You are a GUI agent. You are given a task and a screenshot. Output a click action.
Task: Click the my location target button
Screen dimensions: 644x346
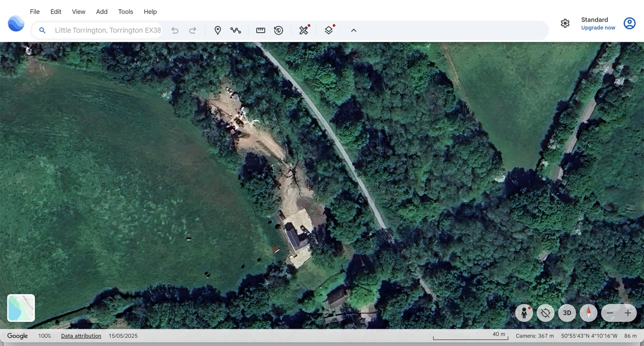click(x=546, y=313)
